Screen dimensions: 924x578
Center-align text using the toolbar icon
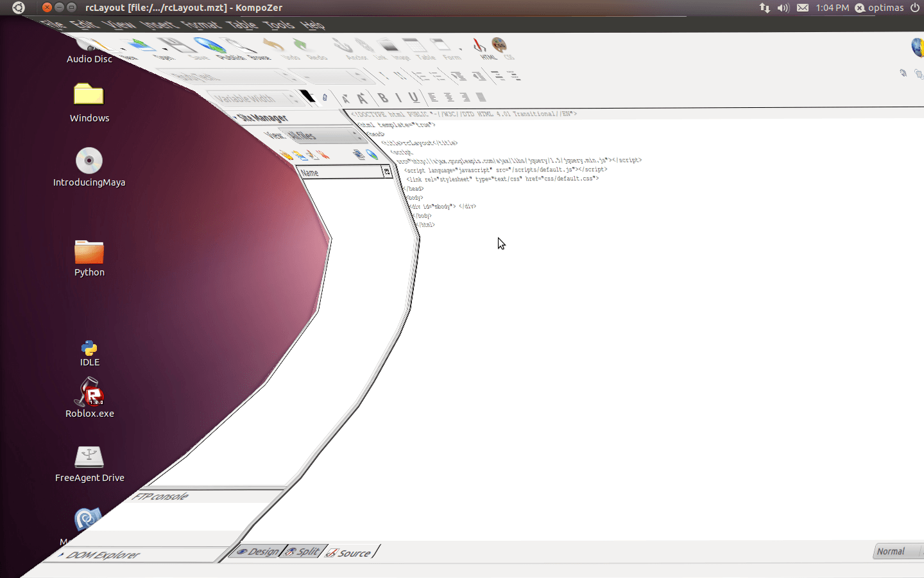coord(449,98)
